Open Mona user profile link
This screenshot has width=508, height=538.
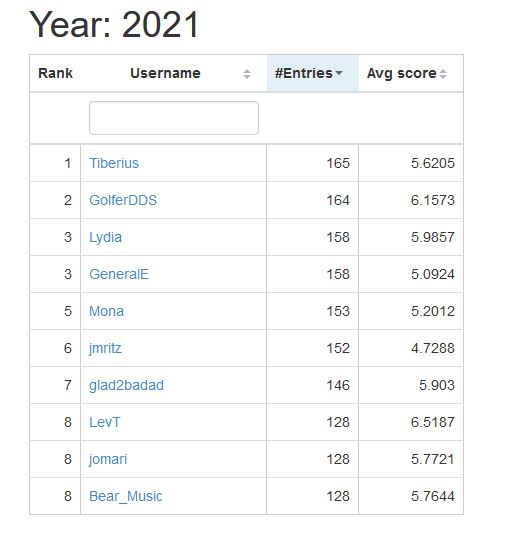tap(106, 312)
